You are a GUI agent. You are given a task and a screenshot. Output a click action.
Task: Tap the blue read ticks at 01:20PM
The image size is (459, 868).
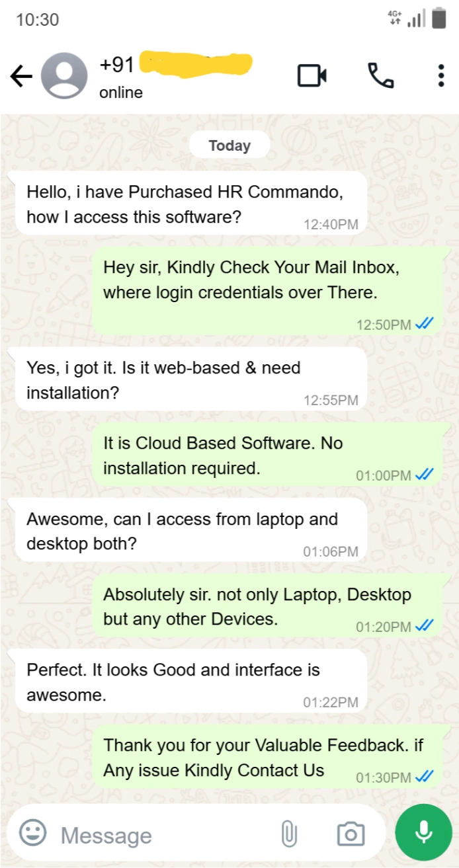tap(424, 625)
